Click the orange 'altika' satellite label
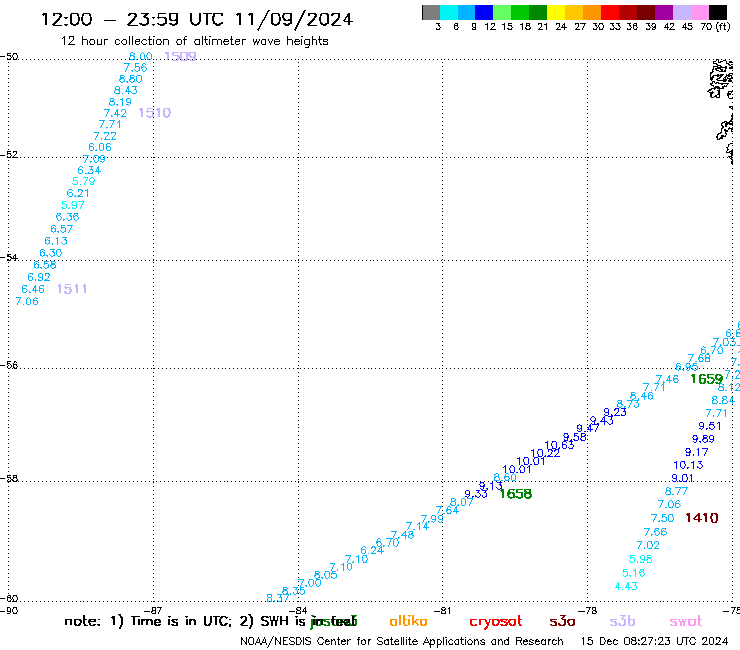 coord(408,621)
